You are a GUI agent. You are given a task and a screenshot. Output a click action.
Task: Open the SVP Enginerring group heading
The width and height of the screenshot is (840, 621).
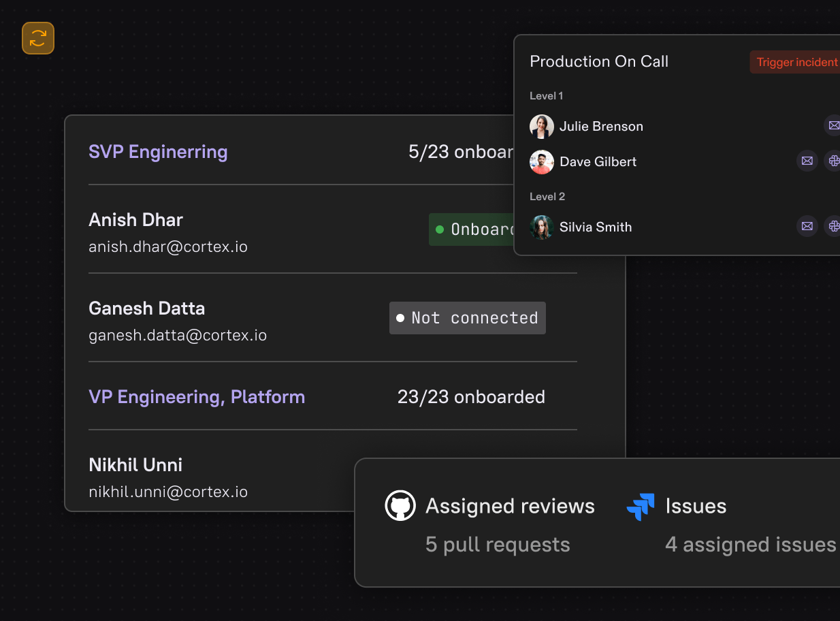pyautogui.click(x=158, y=152)
